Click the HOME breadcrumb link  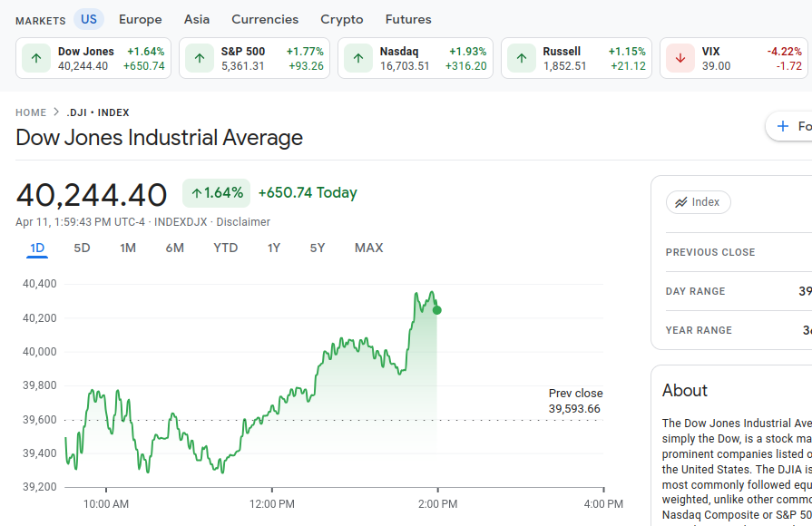[31, 112]
